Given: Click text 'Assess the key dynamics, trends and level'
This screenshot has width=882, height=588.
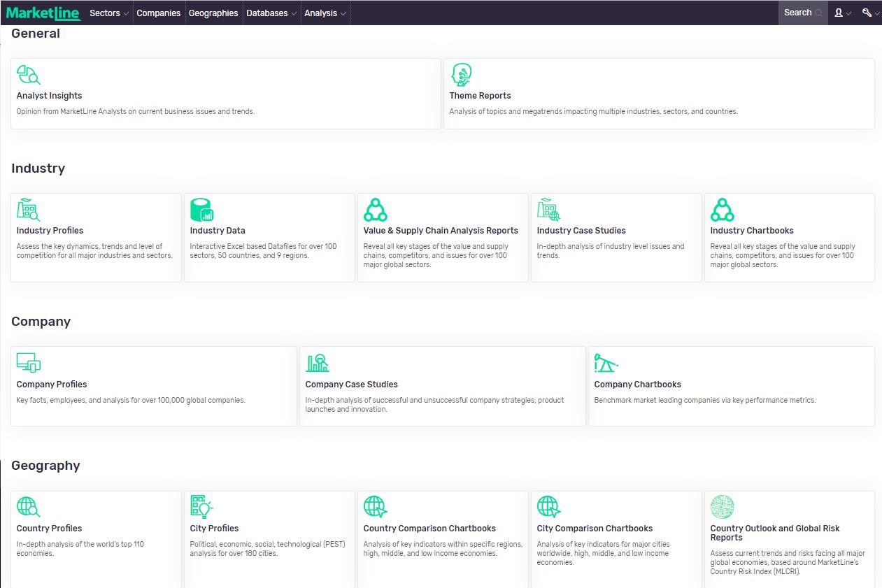Looking at the screenshot, I should point(84,246).
